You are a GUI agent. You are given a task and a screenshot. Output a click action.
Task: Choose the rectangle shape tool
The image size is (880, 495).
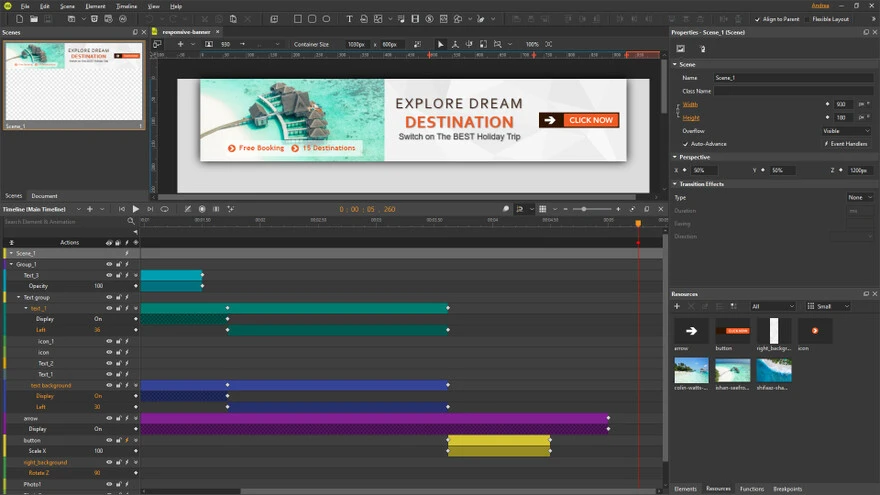point(298,19)
